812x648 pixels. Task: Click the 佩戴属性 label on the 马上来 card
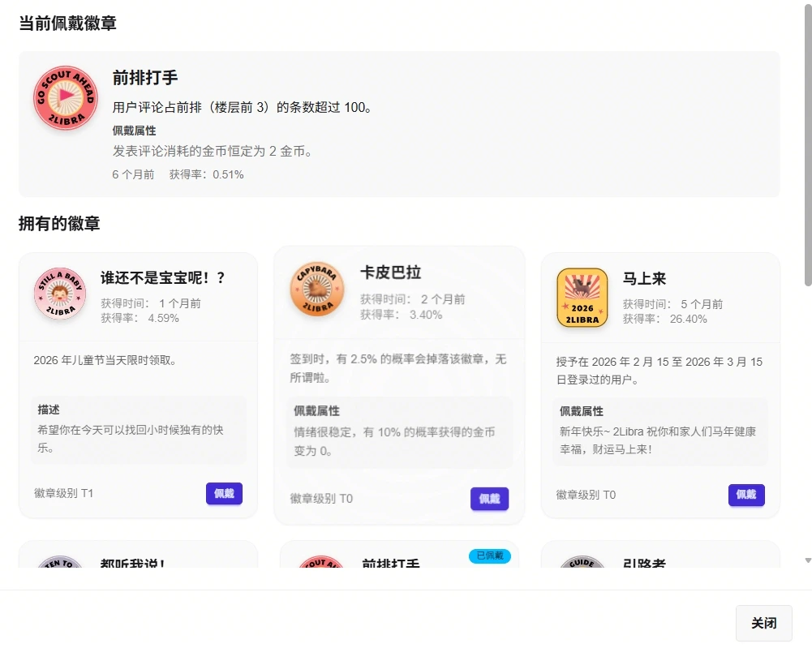point(582,411)
